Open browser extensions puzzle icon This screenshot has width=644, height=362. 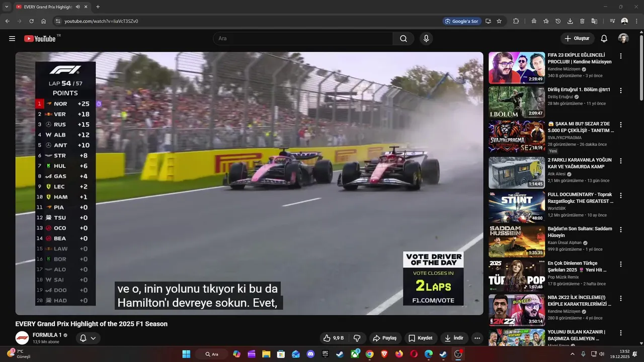tap(516, 21)
